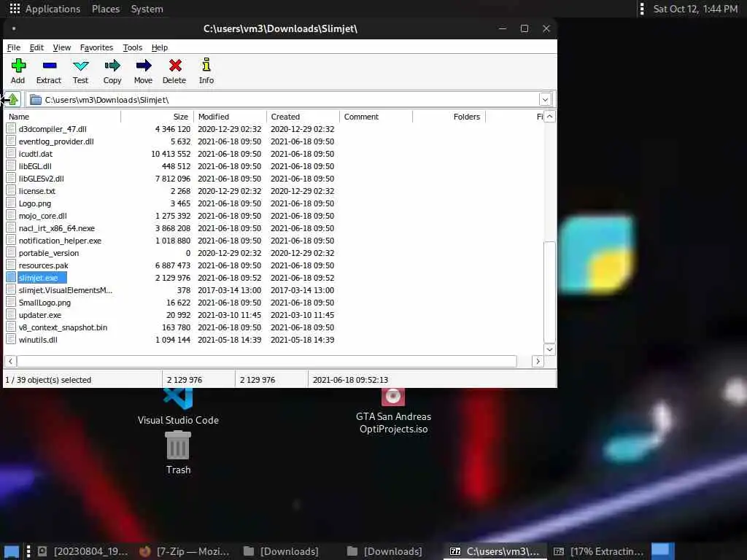Click the vertical scrollbar up arrow
Viewport: 747px width, 560px height.
point(549,117)
